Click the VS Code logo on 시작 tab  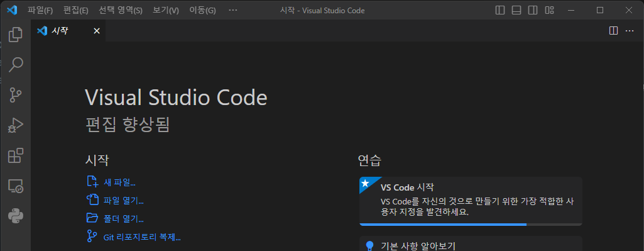click(x=42, y=31)
